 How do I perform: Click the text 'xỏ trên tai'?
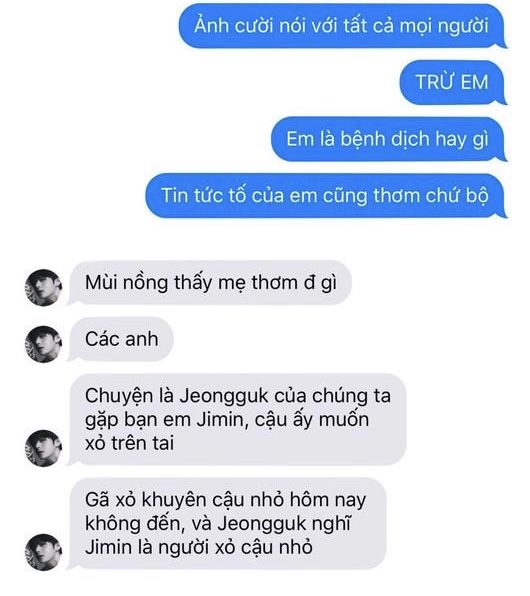pos(130,444)
